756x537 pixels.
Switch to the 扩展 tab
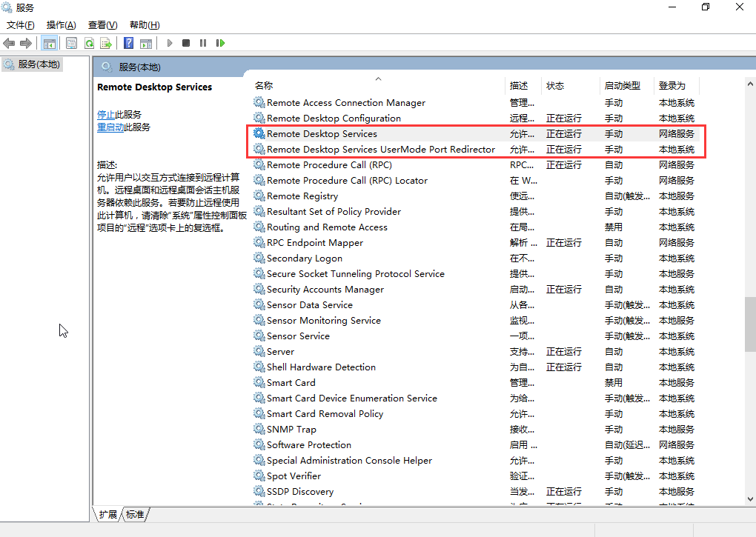point(107,514)
